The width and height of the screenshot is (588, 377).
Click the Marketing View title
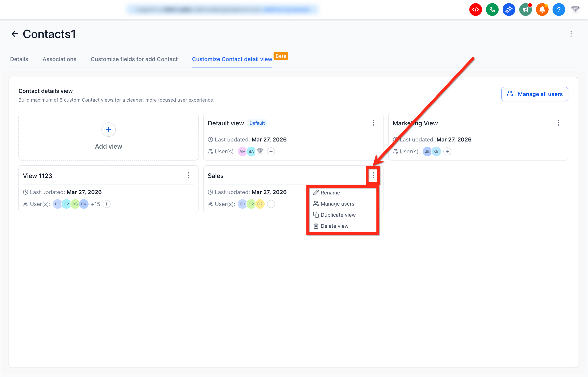415,123
